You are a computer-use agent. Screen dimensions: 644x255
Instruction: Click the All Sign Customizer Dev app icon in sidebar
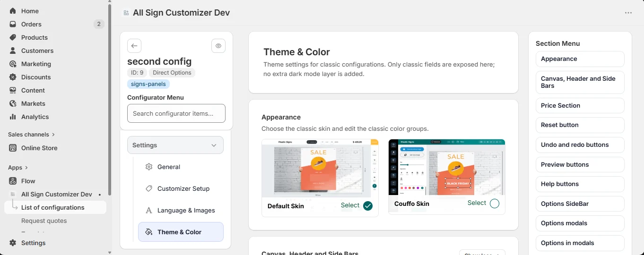pos(13,194)
